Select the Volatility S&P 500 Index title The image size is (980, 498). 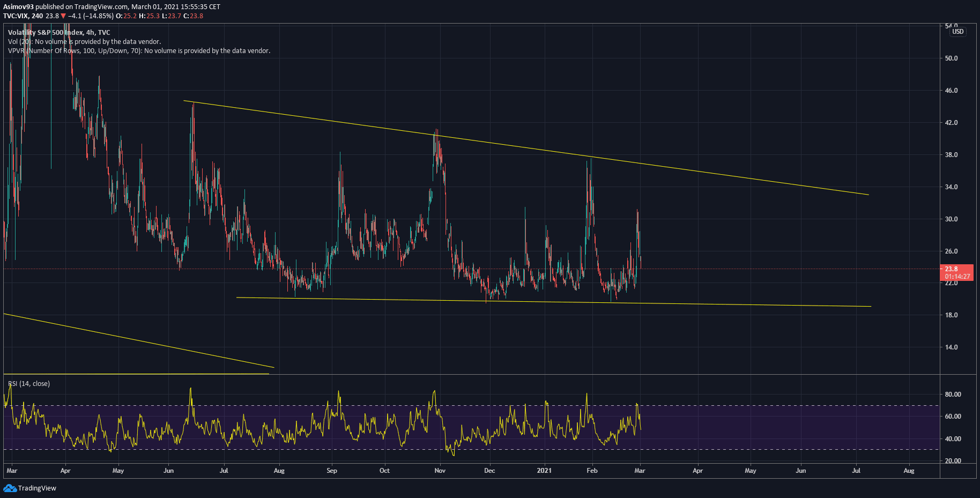click(x=59, y=33)
